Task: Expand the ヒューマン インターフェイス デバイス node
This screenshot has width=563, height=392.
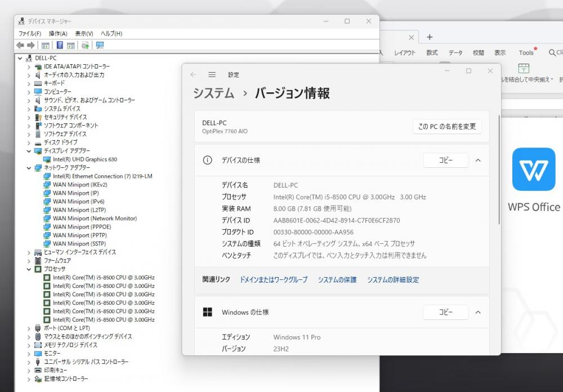Action: coord(29,252)
